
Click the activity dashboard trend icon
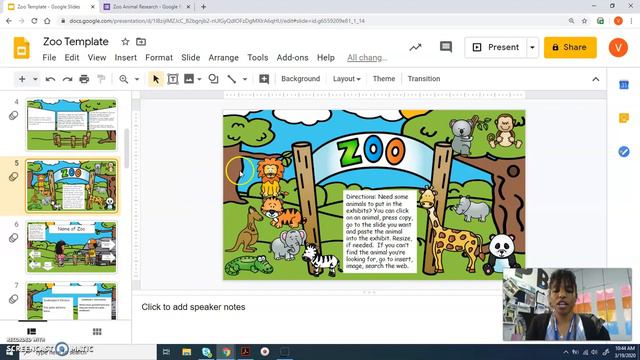pyautogui.click(x=415, y=47)
